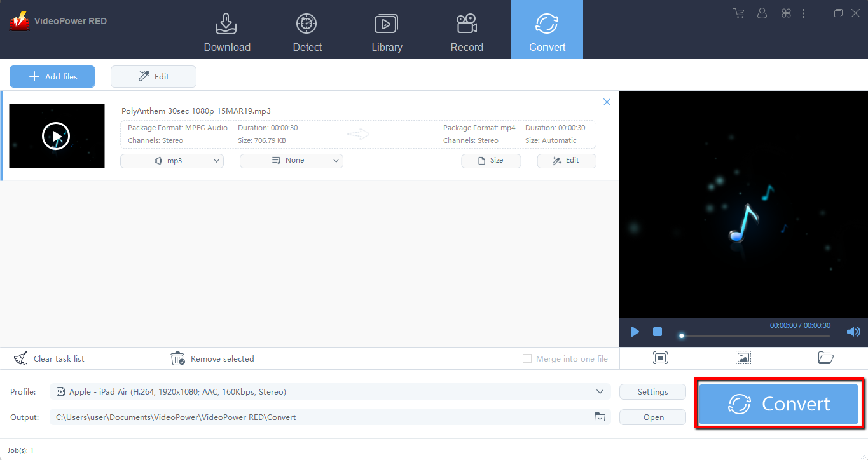868x460 pixels.
Task: Mute the preview volume speaker
Action: point(853,332)
